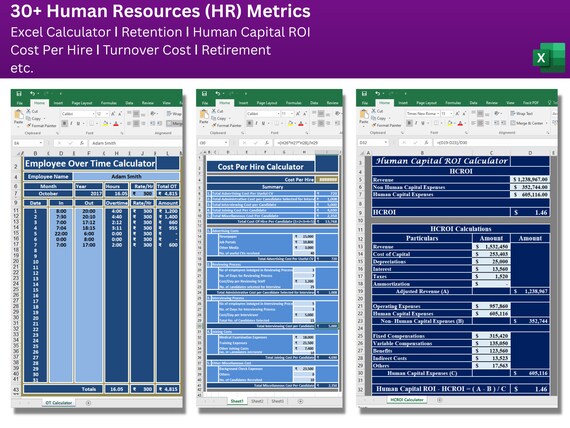
Task: Toggle Bold in Human Capital ROI window
Action: point(409,123)
